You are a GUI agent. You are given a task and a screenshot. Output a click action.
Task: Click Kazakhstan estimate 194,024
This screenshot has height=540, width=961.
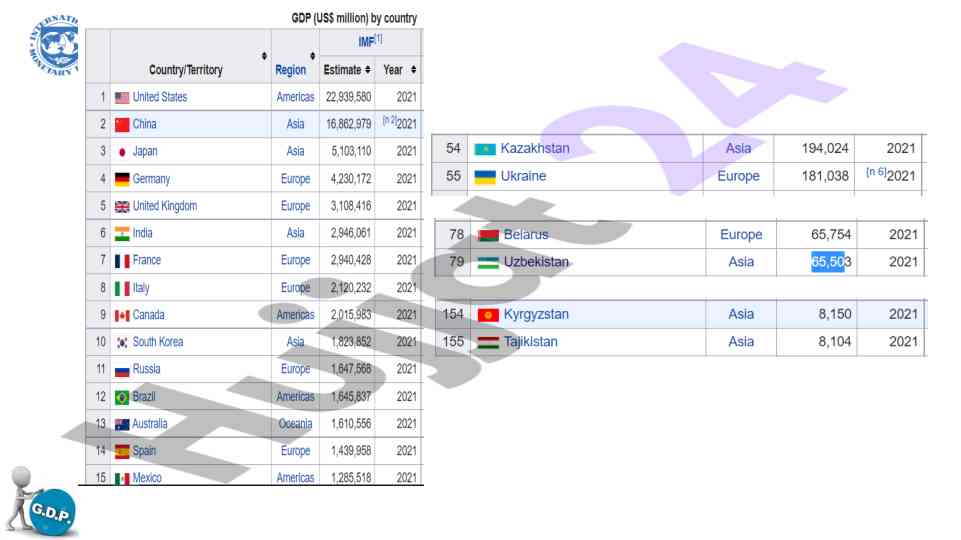(x=825, y=148)
